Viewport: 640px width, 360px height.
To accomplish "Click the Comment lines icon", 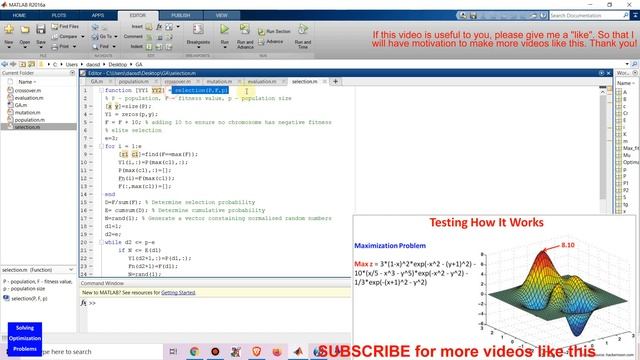I will click(x=149, y=37).
